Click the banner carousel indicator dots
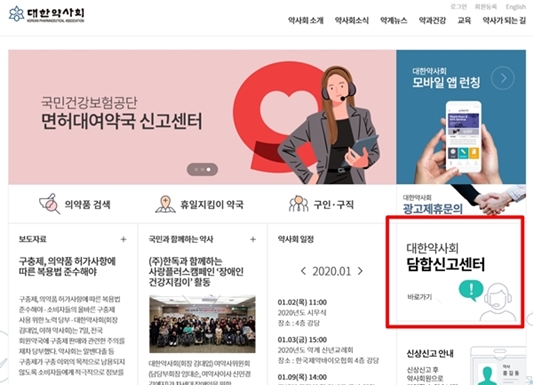The height and width of the screenshot is (385, 533). [x=202, y=169]
